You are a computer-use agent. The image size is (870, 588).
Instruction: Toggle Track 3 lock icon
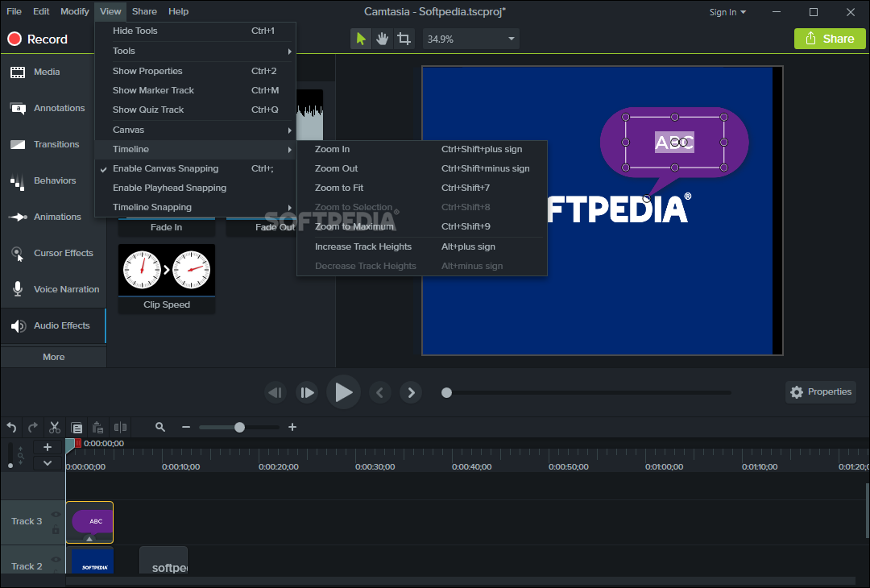56,530
